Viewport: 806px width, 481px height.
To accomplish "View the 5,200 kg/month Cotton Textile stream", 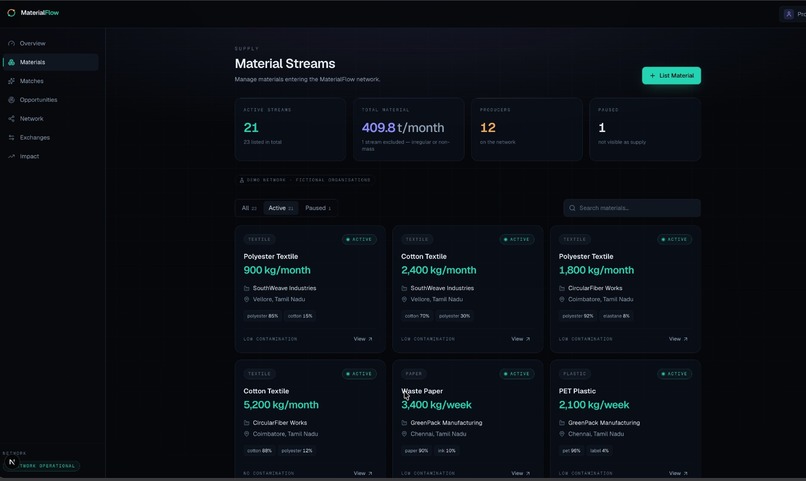I will tap(363, 473).
